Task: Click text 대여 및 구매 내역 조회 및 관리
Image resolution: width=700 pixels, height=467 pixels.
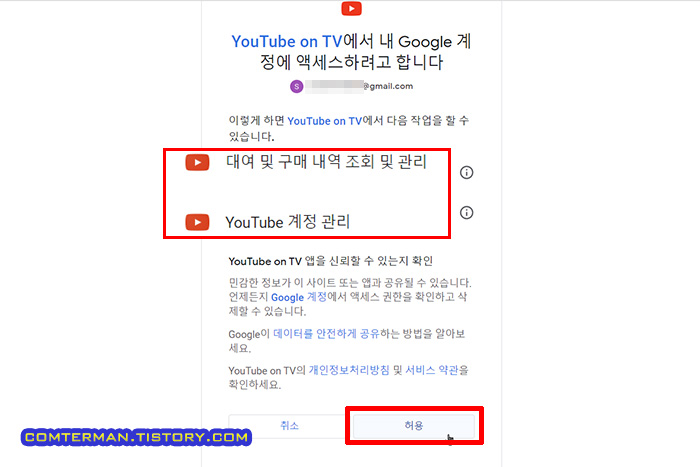Action: [x=326, y=162]
